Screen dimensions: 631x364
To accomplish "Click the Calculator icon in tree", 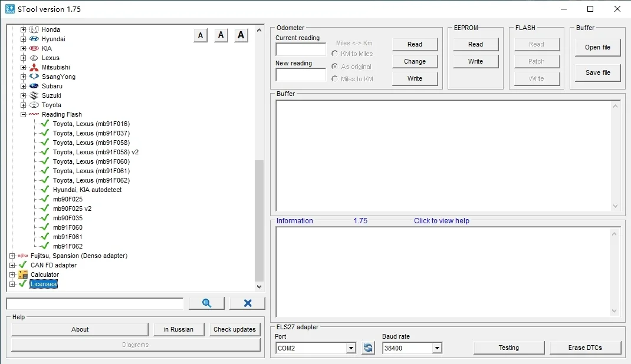I will (23, 274).
